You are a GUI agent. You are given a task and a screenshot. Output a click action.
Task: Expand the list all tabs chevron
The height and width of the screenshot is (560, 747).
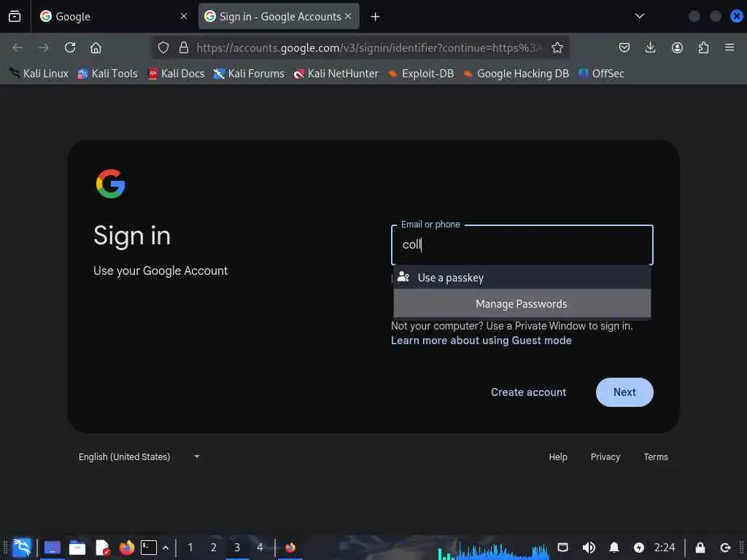tap(640, 16)
